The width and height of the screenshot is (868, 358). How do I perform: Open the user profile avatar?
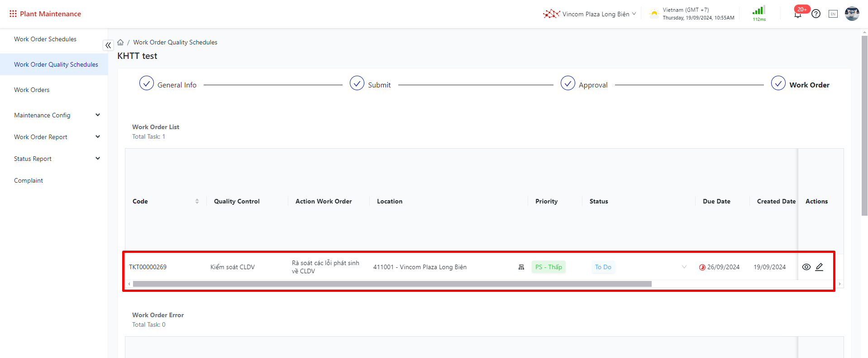point(852,14)
